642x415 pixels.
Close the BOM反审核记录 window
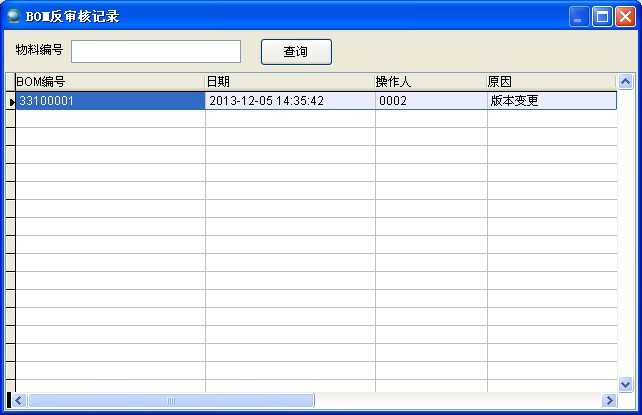625,16
